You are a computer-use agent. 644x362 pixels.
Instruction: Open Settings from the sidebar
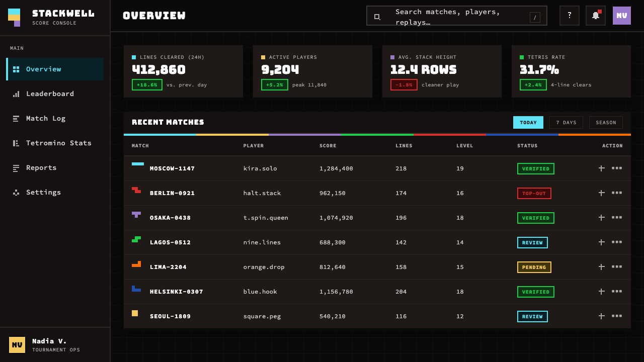[55, 192]
